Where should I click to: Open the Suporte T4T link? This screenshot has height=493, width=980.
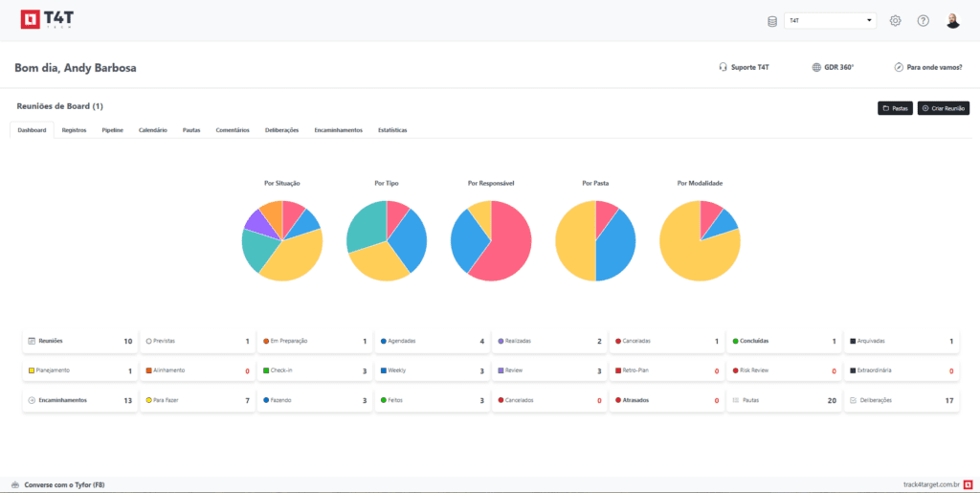pyautogui.click(x=744, y=67)
